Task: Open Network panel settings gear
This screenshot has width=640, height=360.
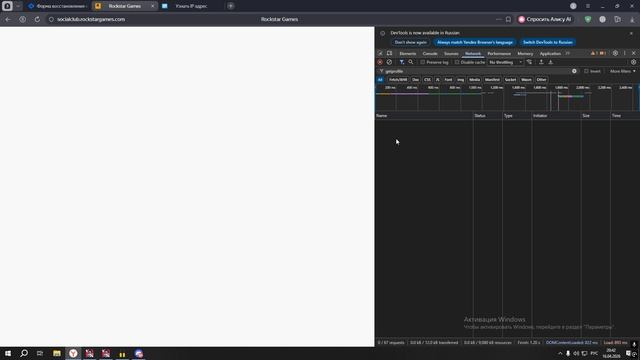Action: click(633, 62)
